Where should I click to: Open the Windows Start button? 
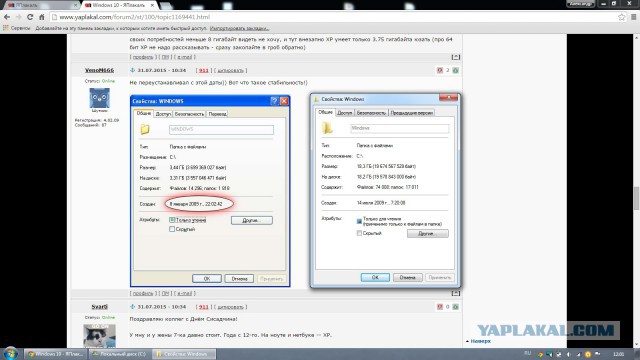click(x=11, y=353)
